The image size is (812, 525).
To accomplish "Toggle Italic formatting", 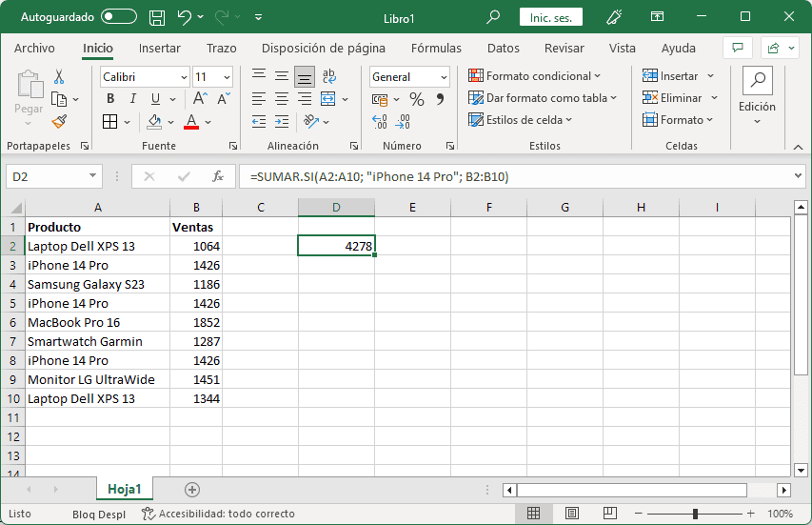I will point(133,98).
